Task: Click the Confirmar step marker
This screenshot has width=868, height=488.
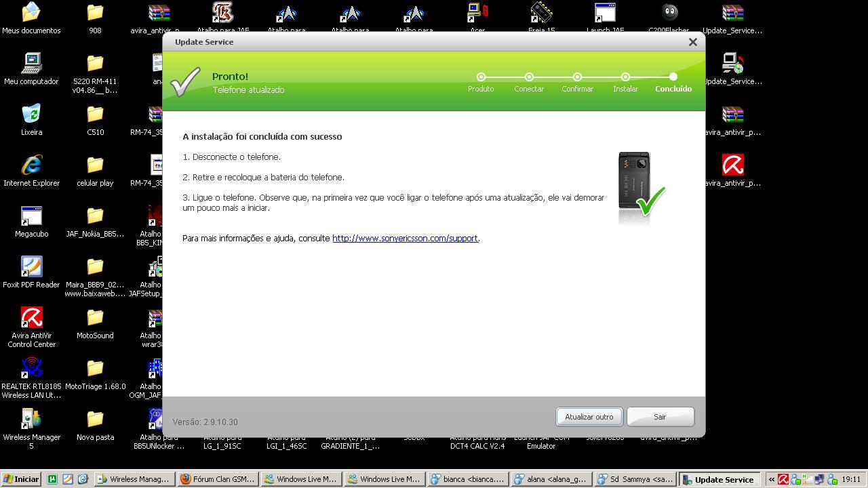Action: tap(577, 77)
